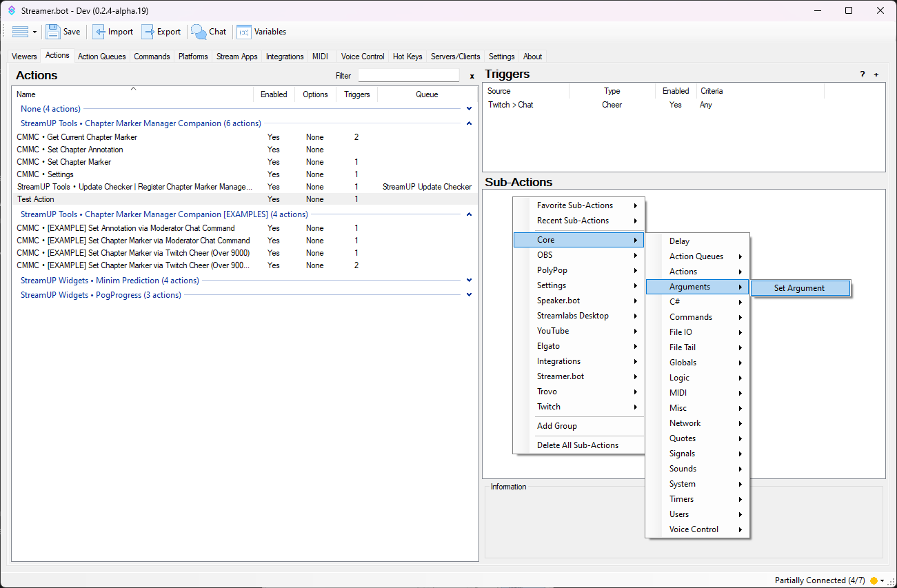Image resolution: width=897 pixels, height=588 pixels.
Task: Expand the StreamUP Widgets Minim Prediction group
Action: (x=469, y=281)
